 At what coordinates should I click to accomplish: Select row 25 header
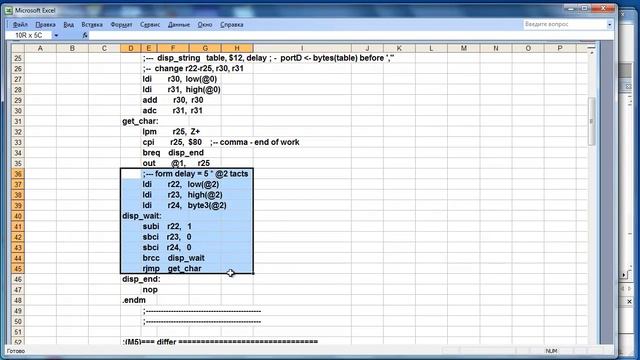click(18, 58)
